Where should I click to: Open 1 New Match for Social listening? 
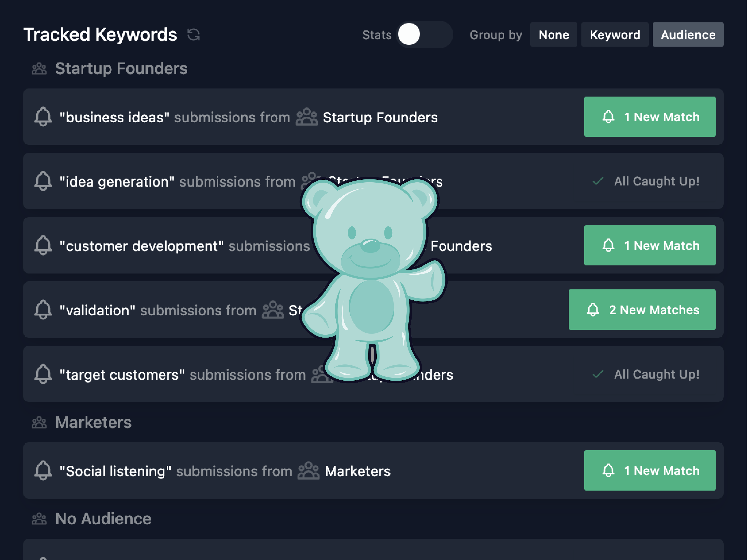pyautogui.click(x=650, y=471)
